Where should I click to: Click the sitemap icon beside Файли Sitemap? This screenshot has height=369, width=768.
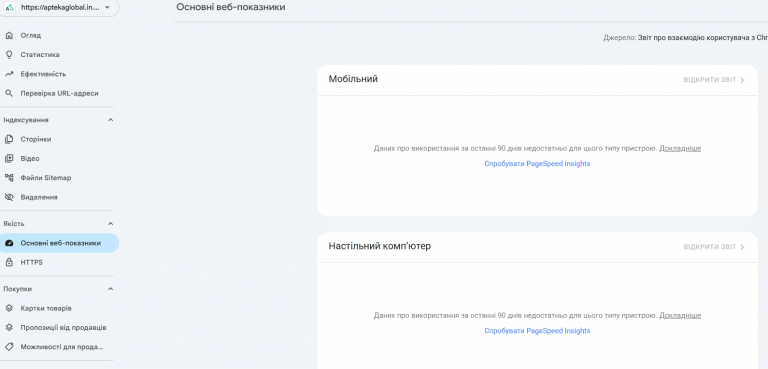9,178
